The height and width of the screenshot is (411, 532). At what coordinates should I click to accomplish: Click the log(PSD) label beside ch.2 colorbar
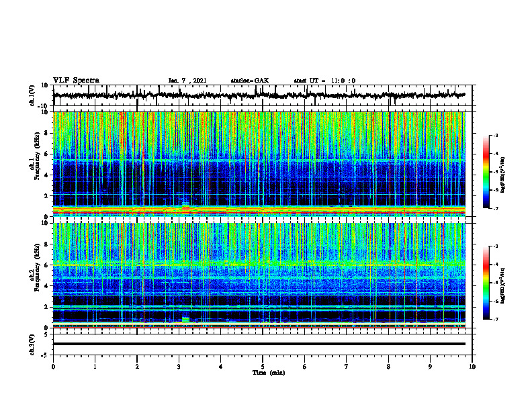click(x=502, y=285)
